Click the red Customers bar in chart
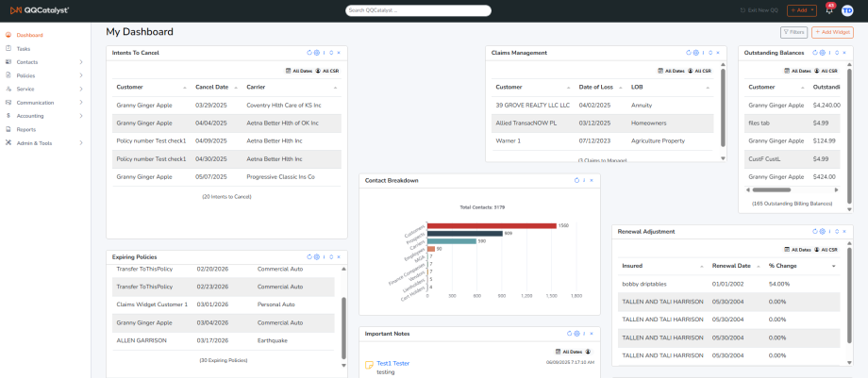The image size is (868, 378). pyautogui.click(x=492, y=226)
